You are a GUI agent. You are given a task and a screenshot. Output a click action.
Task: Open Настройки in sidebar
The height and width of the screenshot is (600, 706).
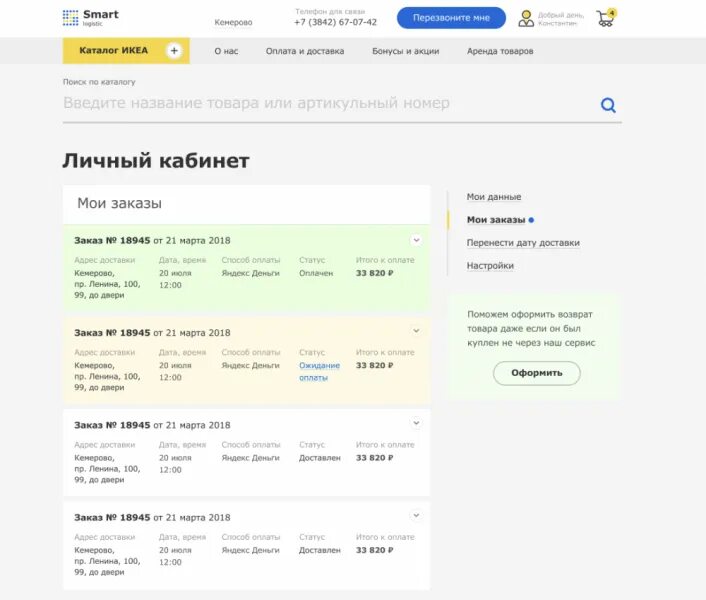click(490, 266)
